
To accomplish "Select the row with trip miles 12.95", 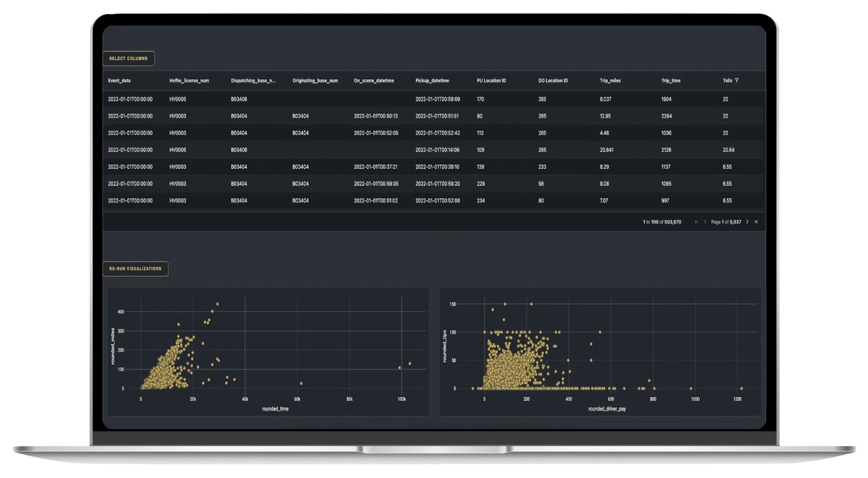I will tap(605, 116).
